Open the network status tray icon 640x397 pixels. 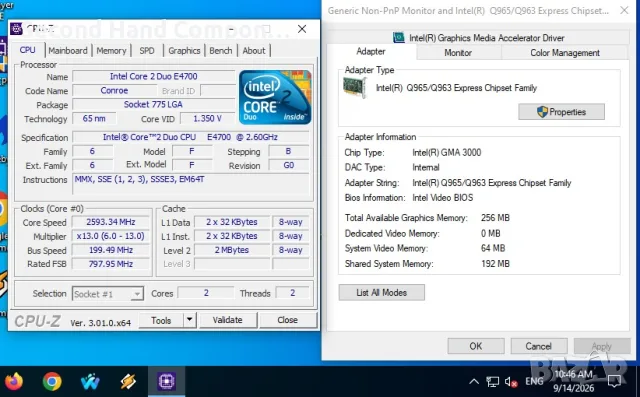(493, 382)
